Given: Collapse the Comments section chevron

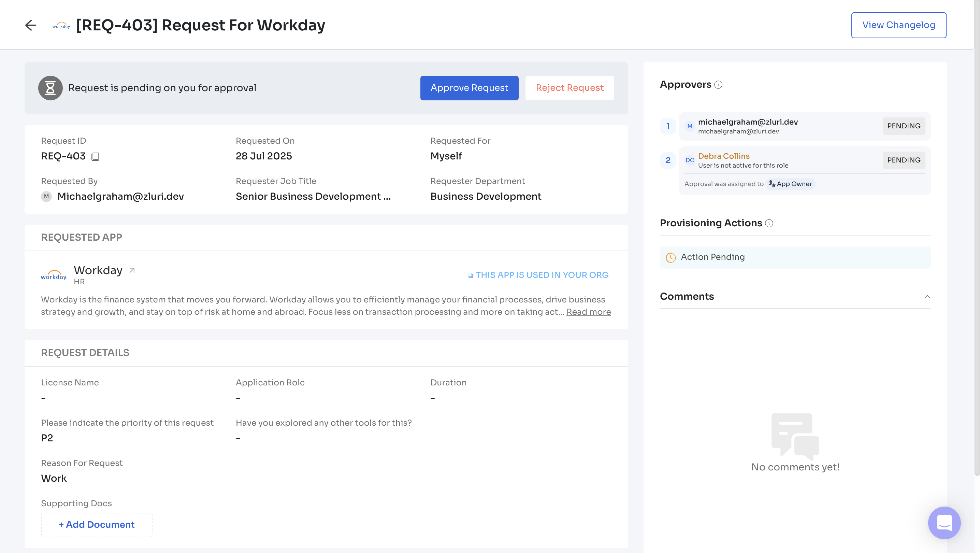Looking at the screenshot, I should tap(927, 297).
